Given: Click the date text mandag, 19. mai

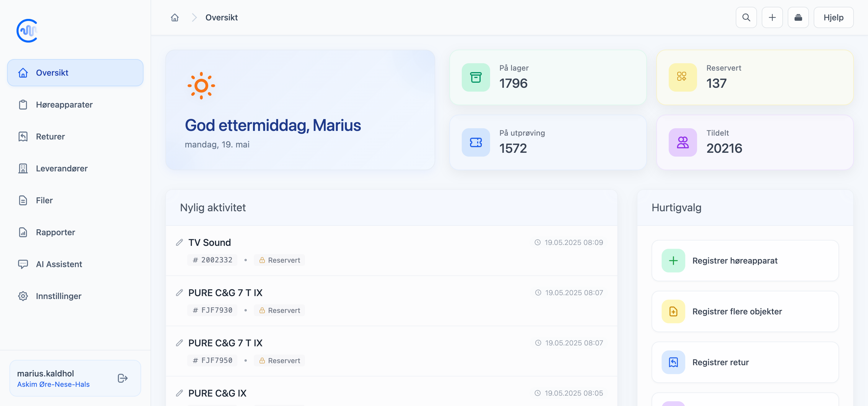Looking at the screenshot, I should pos(217,144).
